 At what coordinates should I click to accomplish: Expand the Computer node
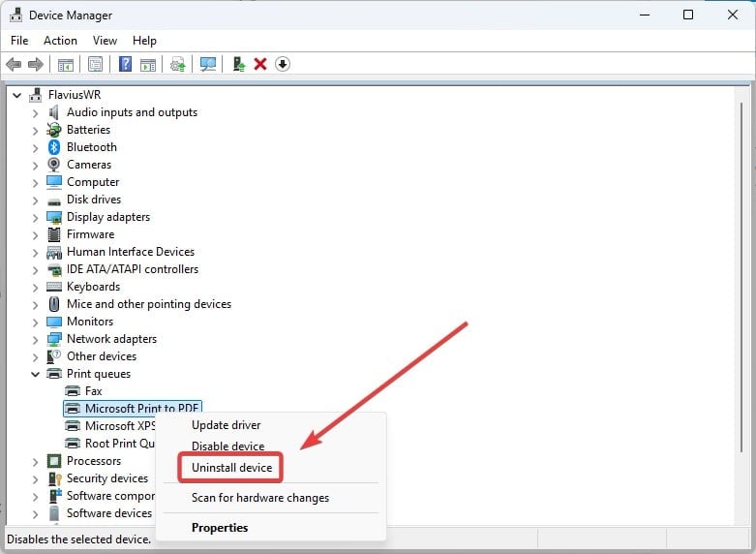(x=35, y=182)
